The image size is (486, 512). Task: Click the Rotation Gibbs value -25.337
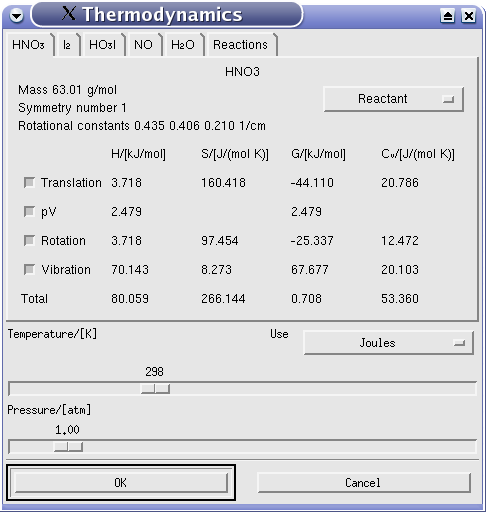[x=312, y=241]
